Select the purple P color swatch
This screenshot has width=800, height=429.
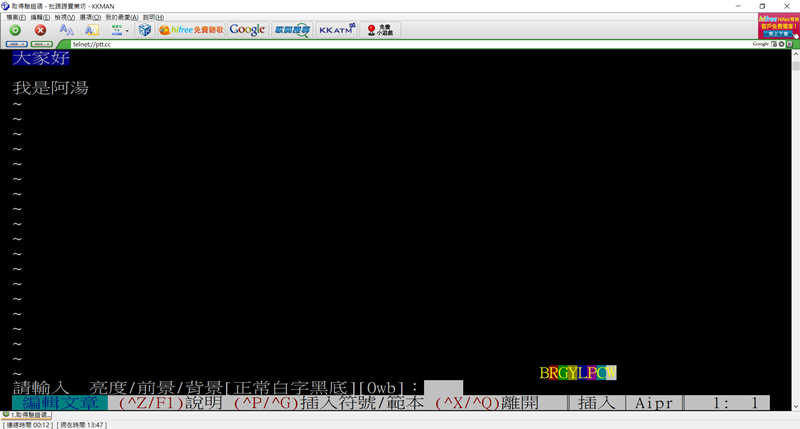click(x=592, y=373)
